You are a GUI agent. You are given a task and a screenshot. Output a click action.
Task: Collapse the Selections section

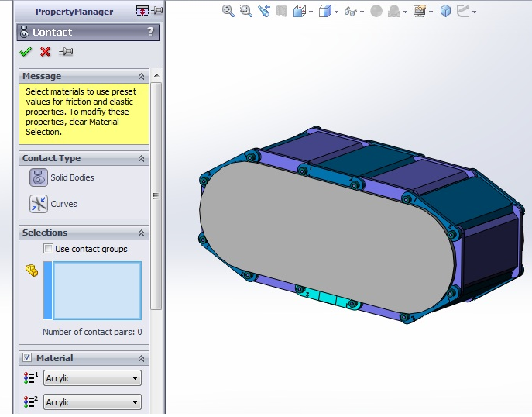(142, 233)
